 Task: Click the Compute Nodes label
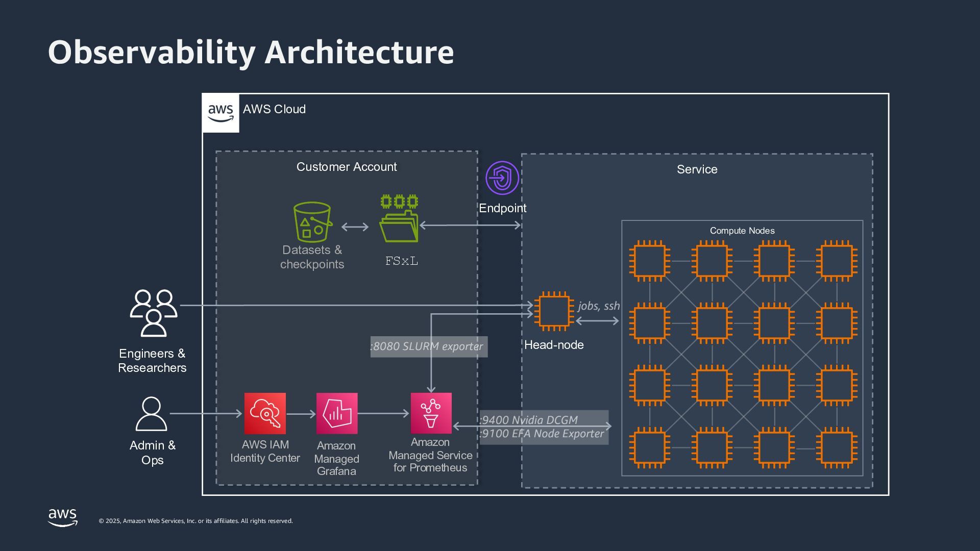click(x=742, y=231)
